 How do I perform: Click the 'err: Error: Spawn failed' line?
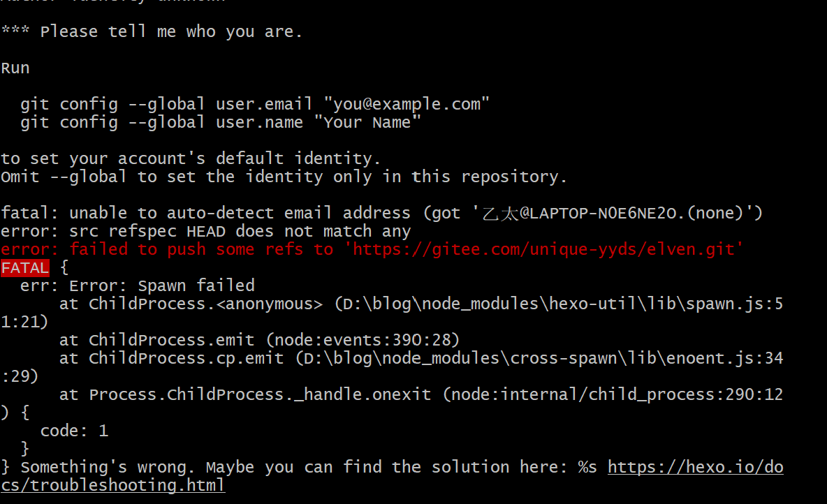click(137, 286)
